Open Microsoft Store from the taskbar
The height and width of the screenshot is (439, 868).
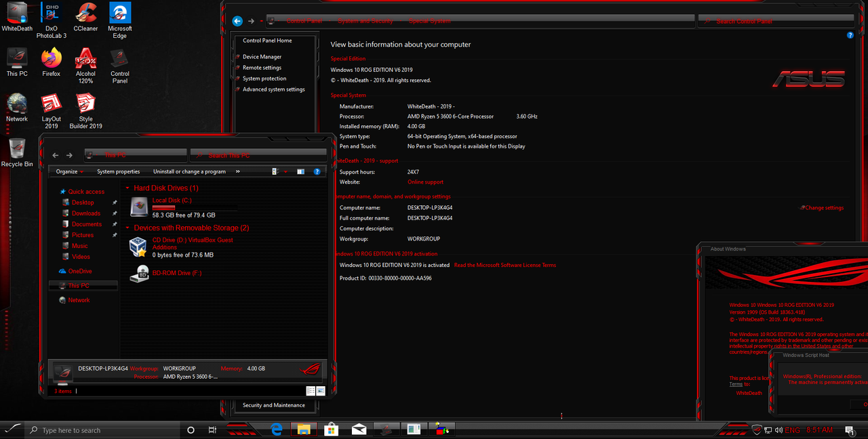click(x=332, y=430)
